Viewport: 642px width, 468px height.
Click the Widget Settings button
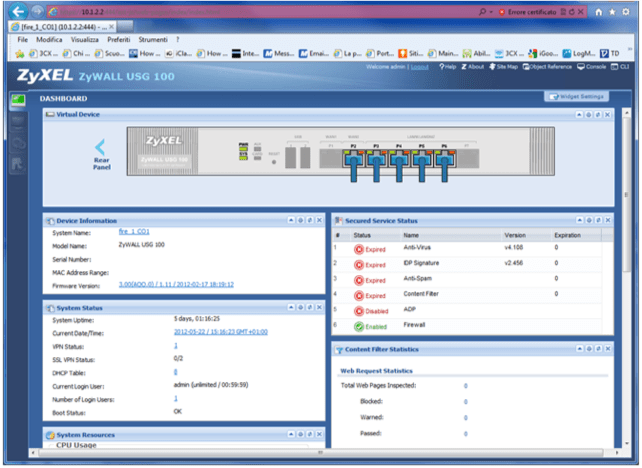click(x=576, y=97)
